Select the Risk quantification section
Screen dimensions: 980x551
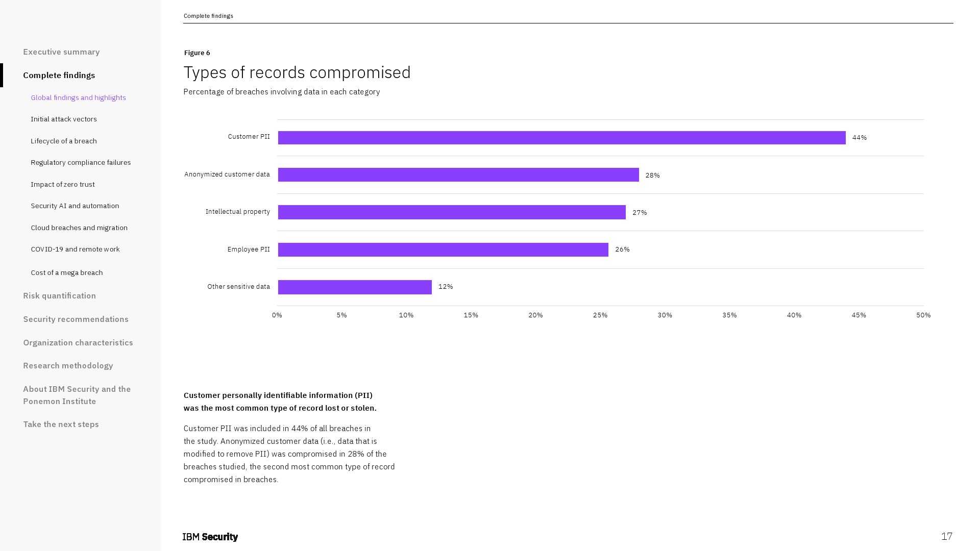[x=60, y=296]
